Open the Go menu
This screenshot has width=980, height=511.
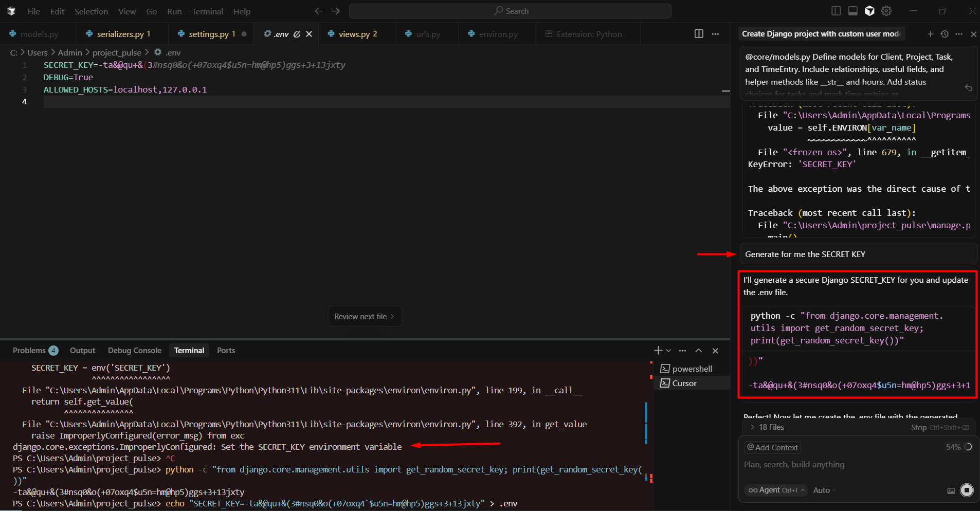pos(152,11)
